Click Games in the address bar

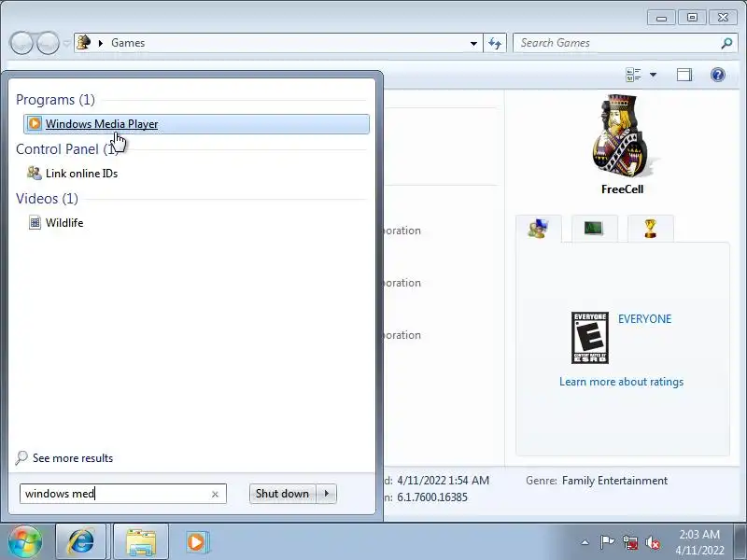(128, 43)
